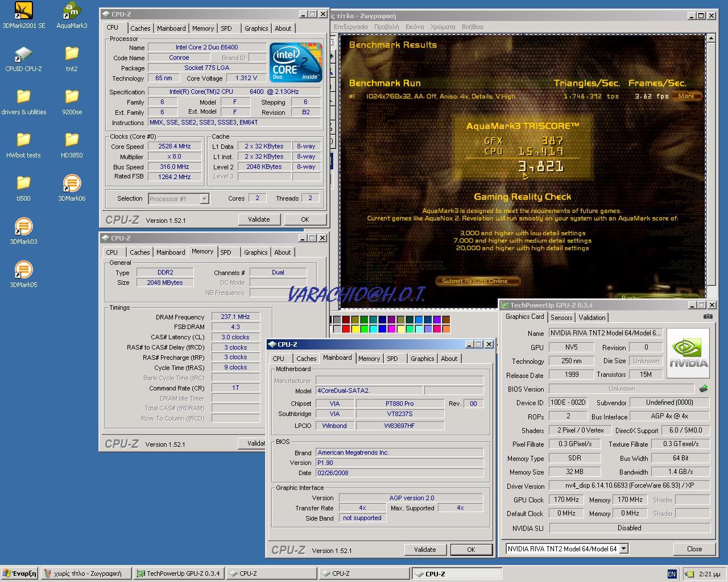This screenshot has width=728, height=582.
Task: Switch to GPU-Z via the taskbar button
Action: [x=179, y=573]
